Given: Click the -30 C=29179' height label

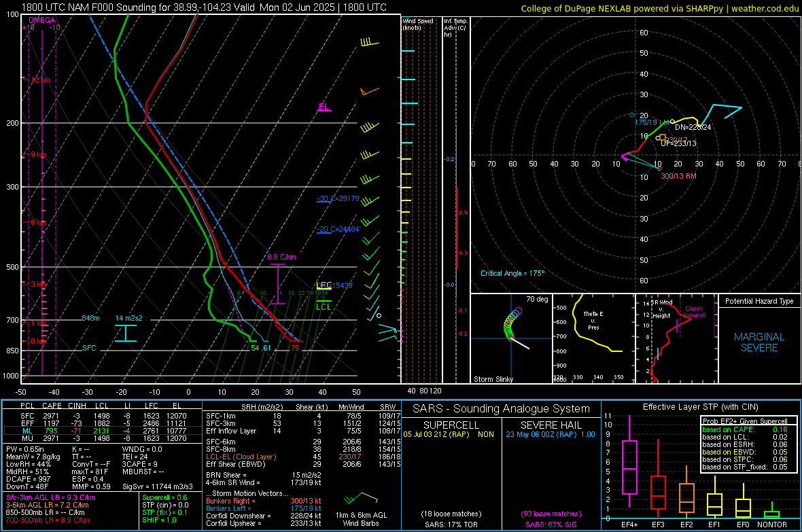Looking at the screenshot, I should [338, 198].
